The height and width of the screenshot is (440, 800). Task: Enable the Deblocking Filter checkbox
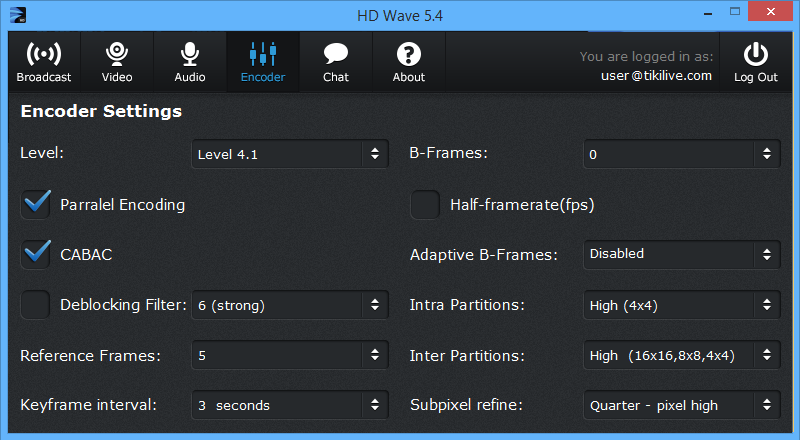point(35,305)
